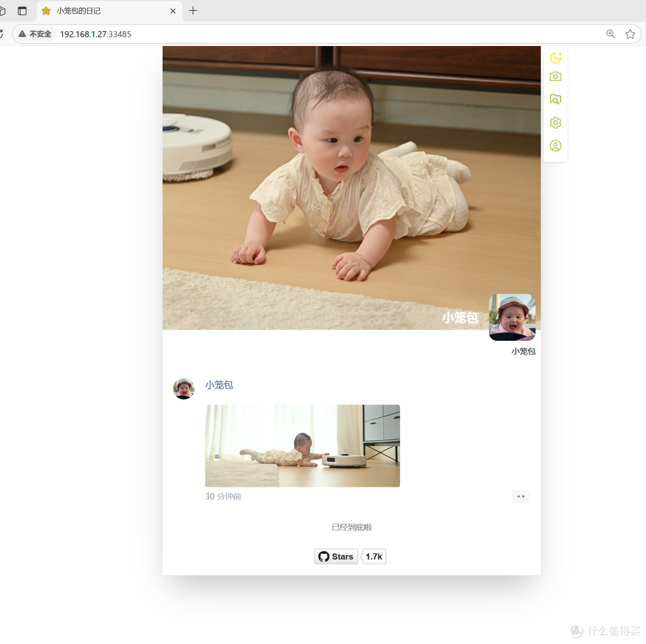The height and width of the screenshot is (644, 646).
Task: Open the workspaces icon left of tabs
Action: [x=2, y=11]
